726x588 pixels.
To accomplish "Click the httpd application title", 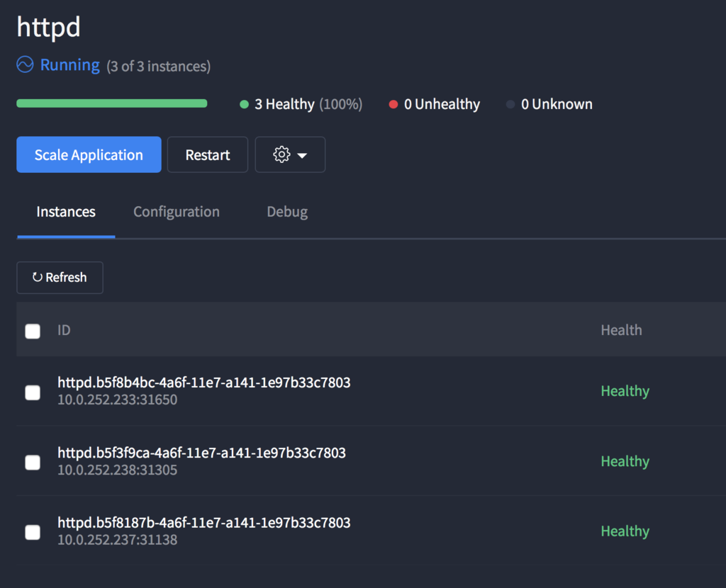I will coord(49,27).
